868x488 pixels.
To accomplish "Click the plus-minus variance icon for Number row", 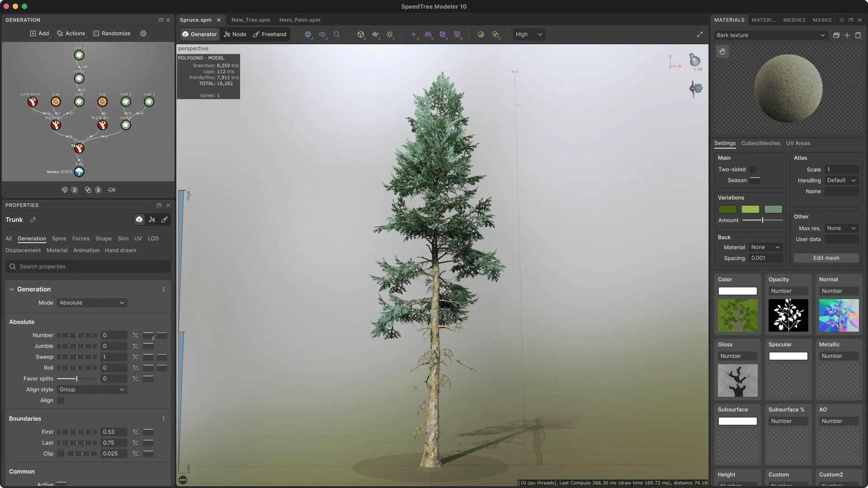I will tap(136, 335).
